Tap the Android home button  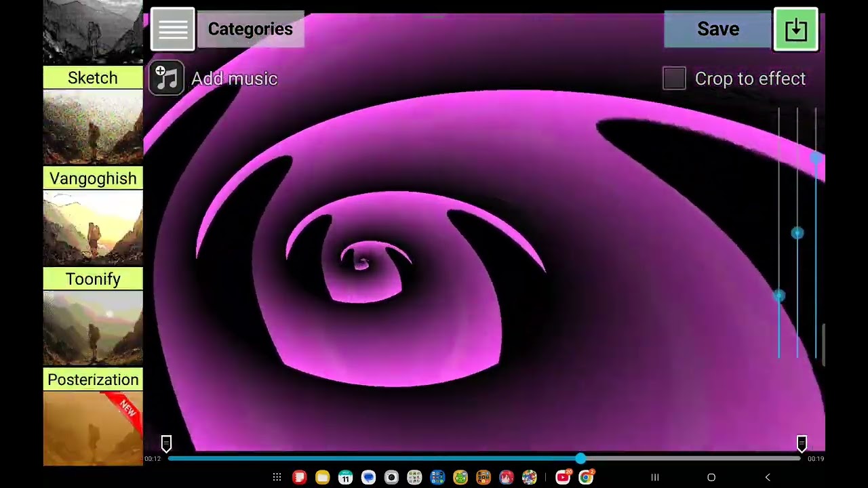point(711,478)
